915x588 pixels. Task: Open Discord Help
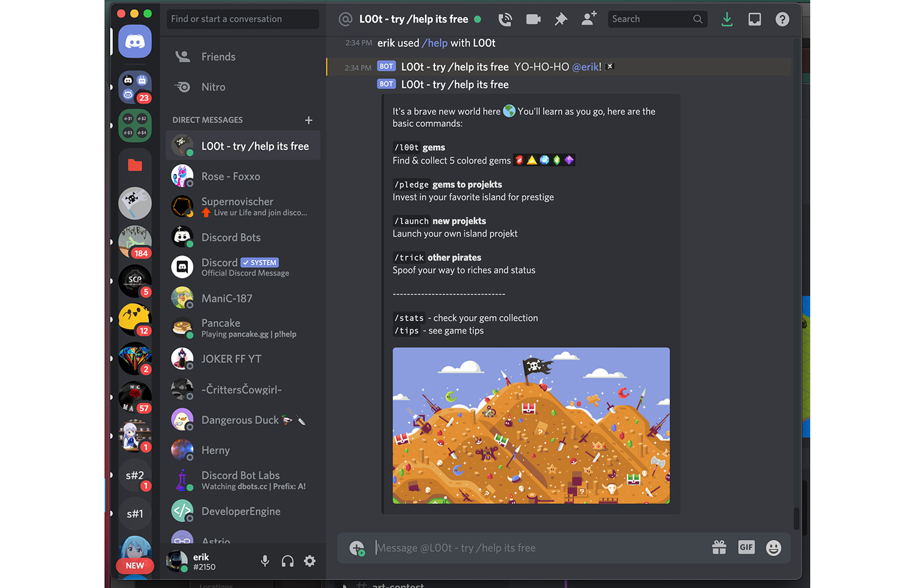(782, 20)
